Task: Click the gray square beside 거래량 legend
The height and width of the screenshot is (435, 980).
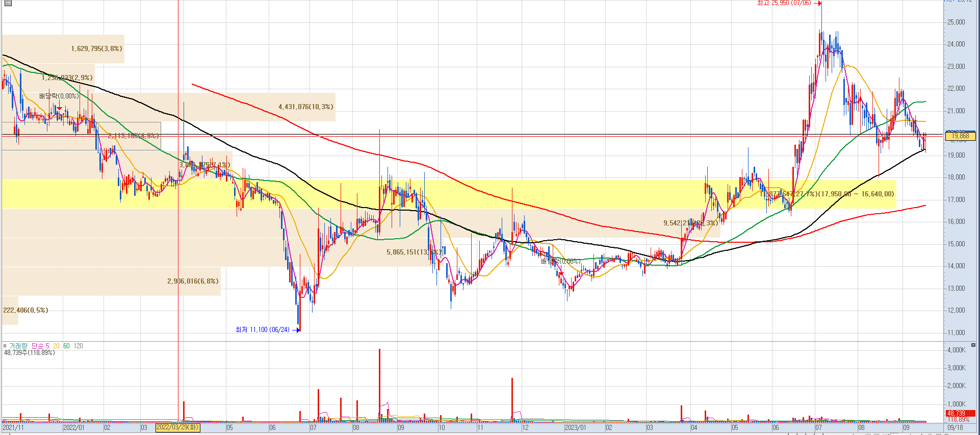Action: pyautogui.click(x=5, y=346)
